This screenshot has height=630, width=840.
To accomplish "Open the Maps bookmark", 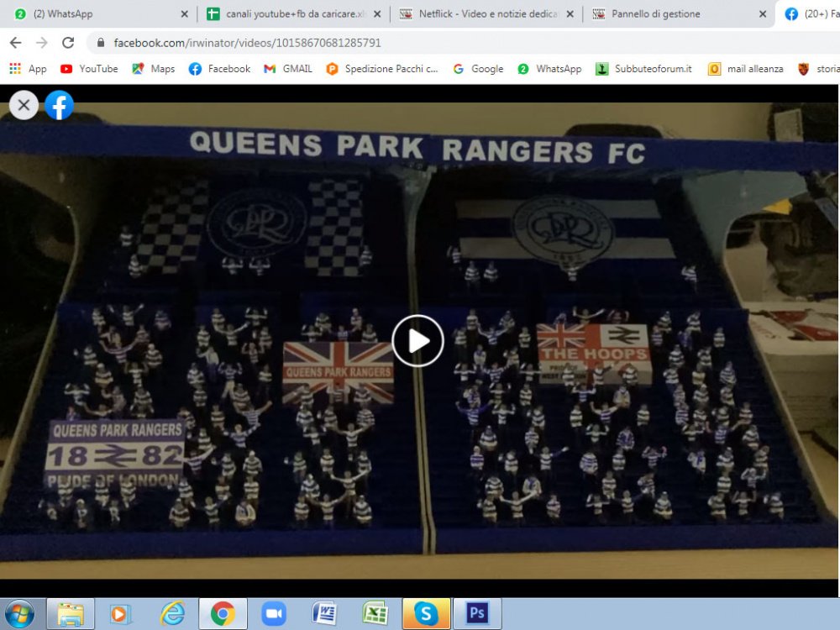I will point(153,69).
